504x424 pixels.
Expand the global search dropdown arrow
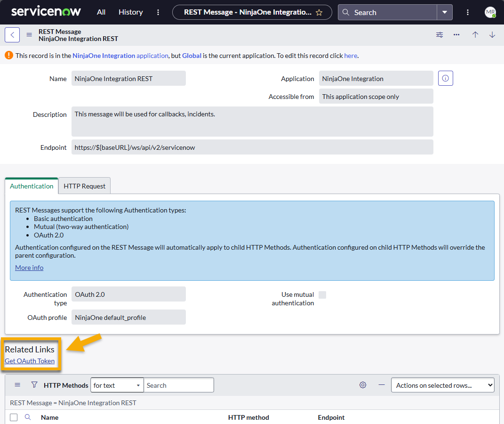tap(444, 12)
